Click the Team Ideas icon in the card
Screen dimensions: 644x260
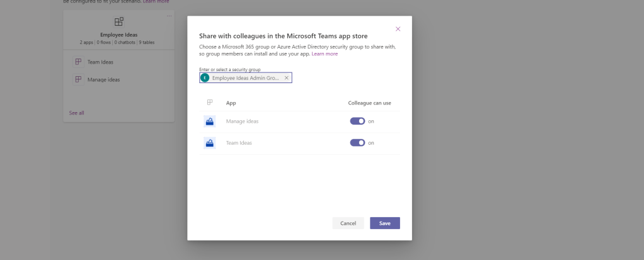[x=79, y=62]
